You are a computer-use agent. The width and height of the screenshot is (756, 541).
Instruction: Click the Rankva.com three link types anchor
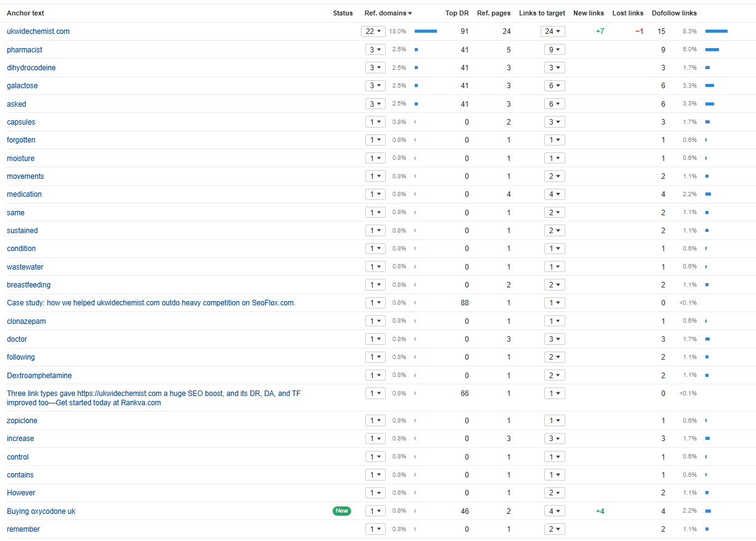tap(154, 398)
